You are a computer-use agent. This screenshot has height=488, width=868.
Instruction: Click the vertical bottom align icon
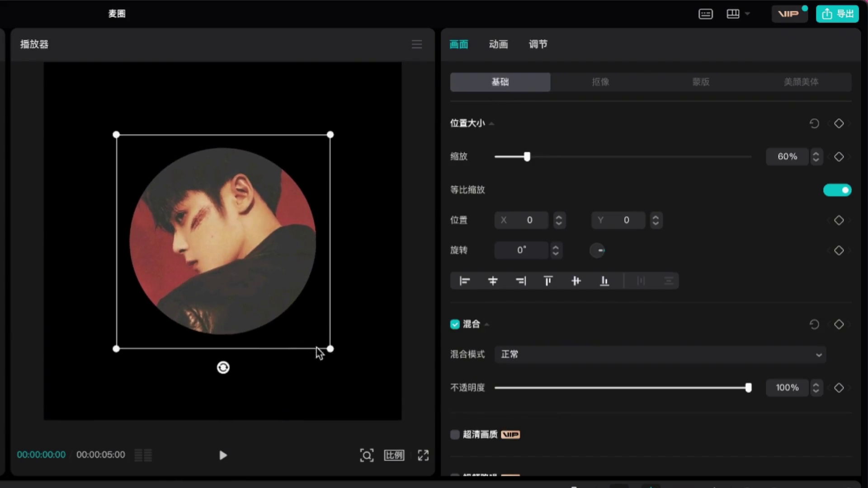click(604, 281)
